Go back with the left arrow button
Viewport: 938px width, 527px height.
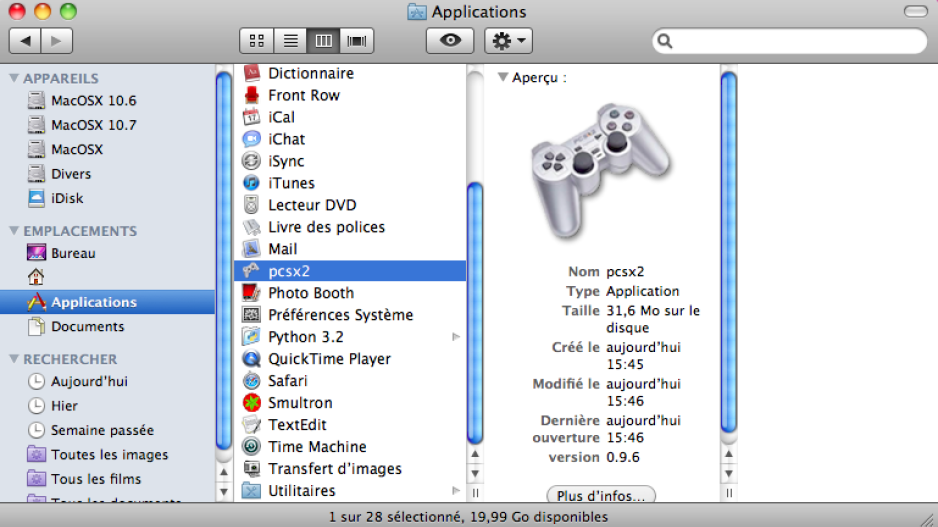[x=25, y=41]
